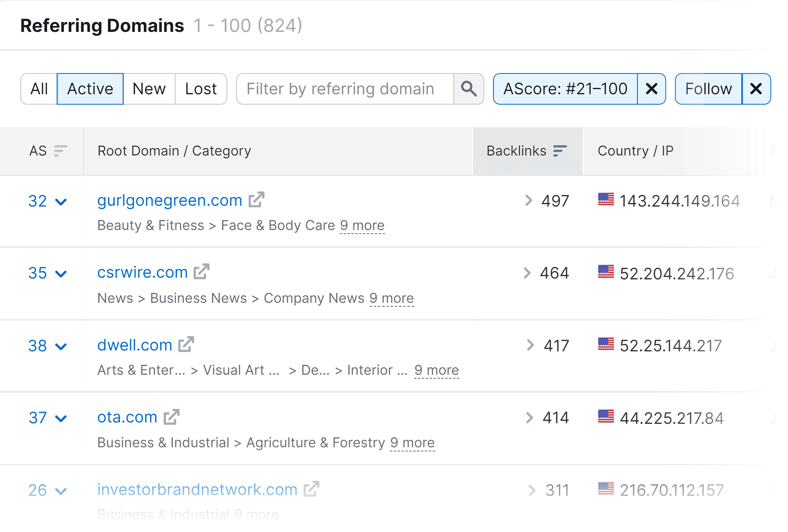Image resolution: width=788 pixels, height=532 pixels.
Task: Open the gurlgonegreen.com domain link
Action: 169,200
